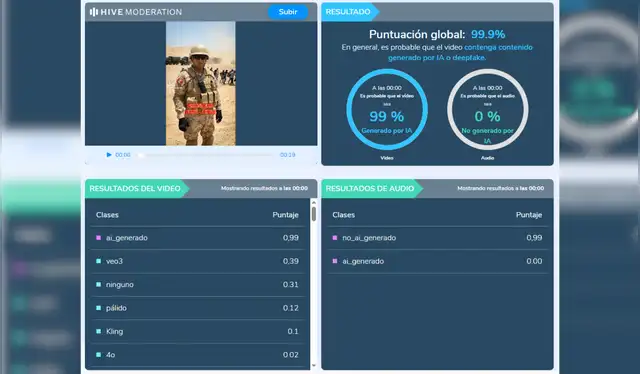
Task: Play the uploaded video
Action: click(x=109, y=155)
